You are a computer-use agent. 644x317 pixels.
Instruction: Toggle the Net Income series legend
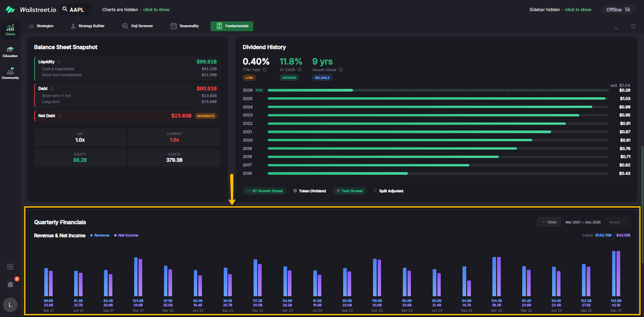point(126,235)
